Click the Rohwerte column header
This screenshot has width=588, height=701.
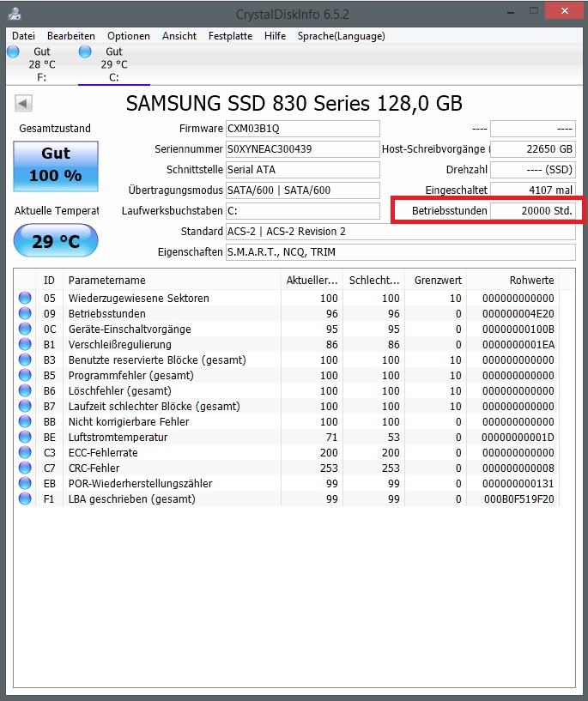click(x=512, y=280)
